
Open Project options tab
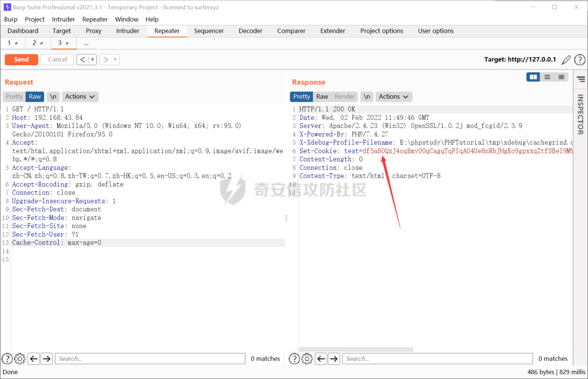(382, 30)
